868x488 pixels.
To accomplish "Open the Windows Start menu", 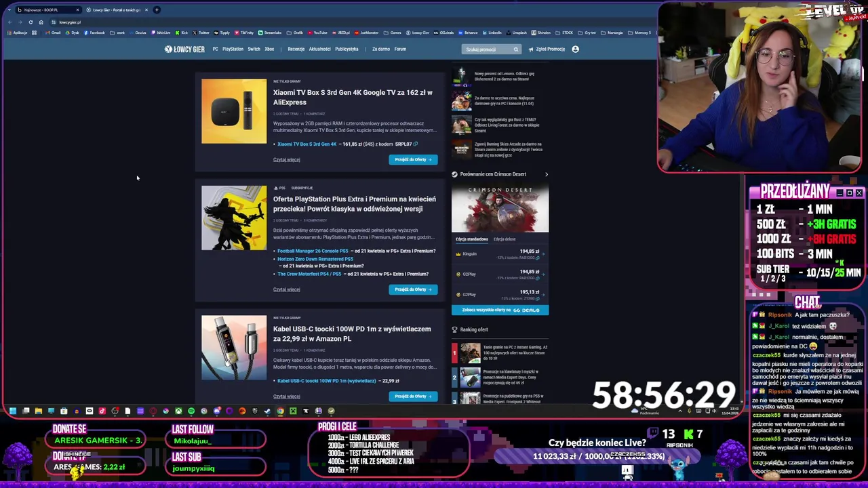I will coord(12,411).
